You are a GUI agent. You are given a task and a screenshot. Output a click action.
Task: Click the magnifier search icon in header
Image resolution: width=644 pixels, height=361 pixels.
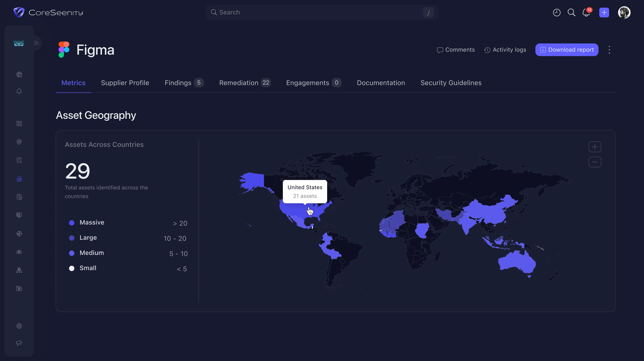pos(571,13)
